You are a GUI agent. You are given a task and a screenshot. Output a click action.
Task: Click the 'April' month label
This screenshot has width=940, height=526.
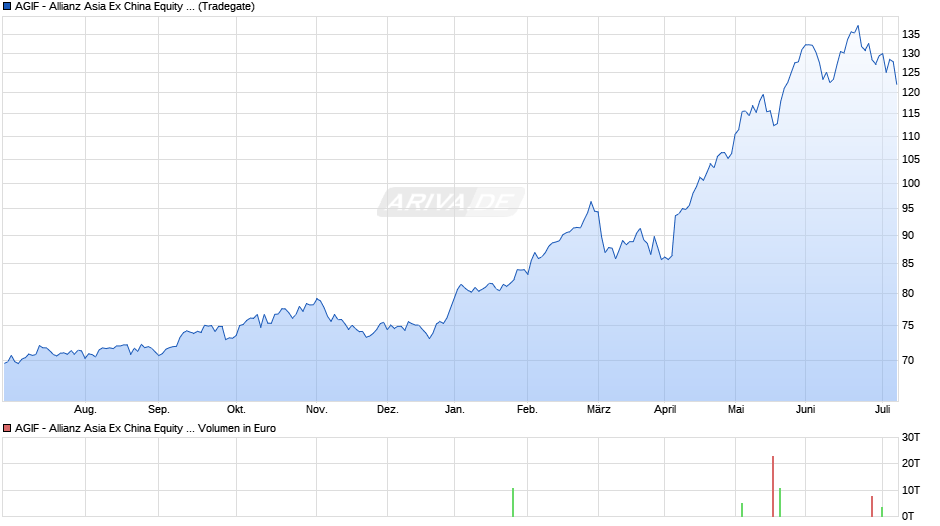pos(665,410)
